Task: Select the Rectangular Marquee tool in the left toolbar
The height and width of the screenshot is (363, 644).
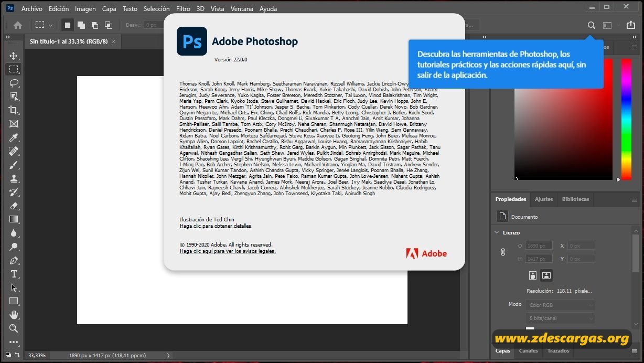Action: pos(14,69)
